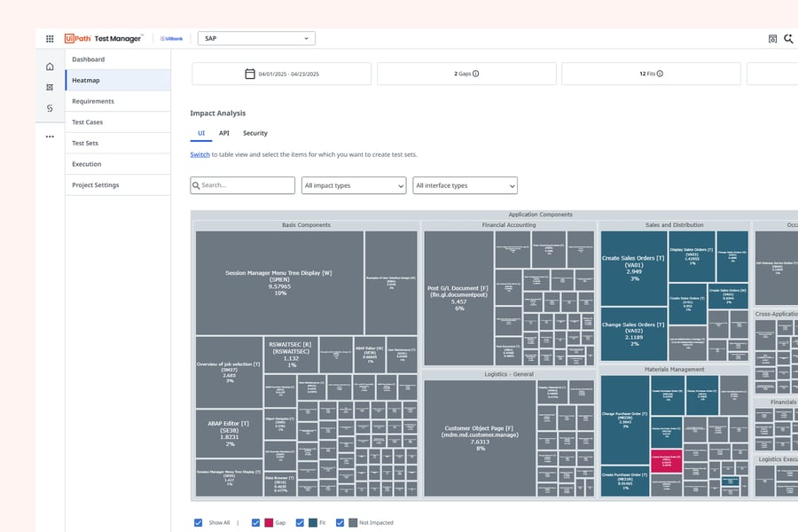Screen dimensions: 798x532
Task: Click the Materials Management group header
Action: tap(675, 370)
